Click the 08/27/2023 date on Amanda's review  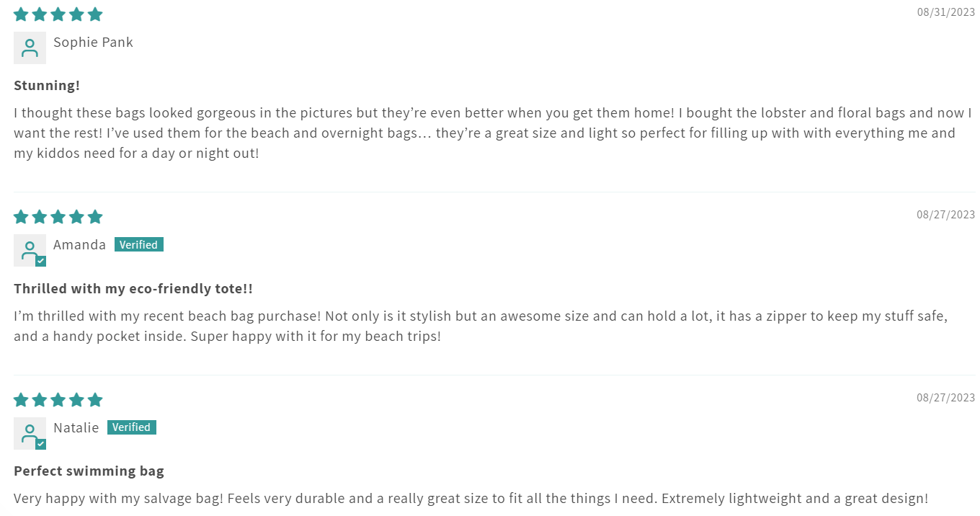click(945, 215)
